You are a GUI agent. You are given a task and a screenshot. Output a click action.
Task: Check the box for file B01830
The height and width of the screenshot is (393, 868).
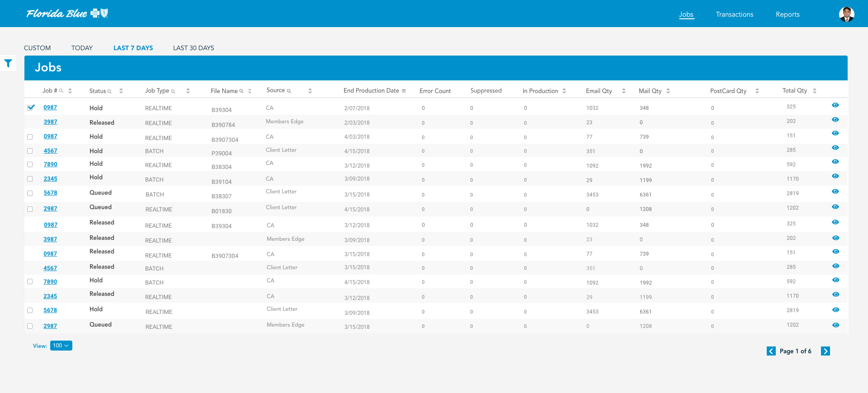pos(30,209)
